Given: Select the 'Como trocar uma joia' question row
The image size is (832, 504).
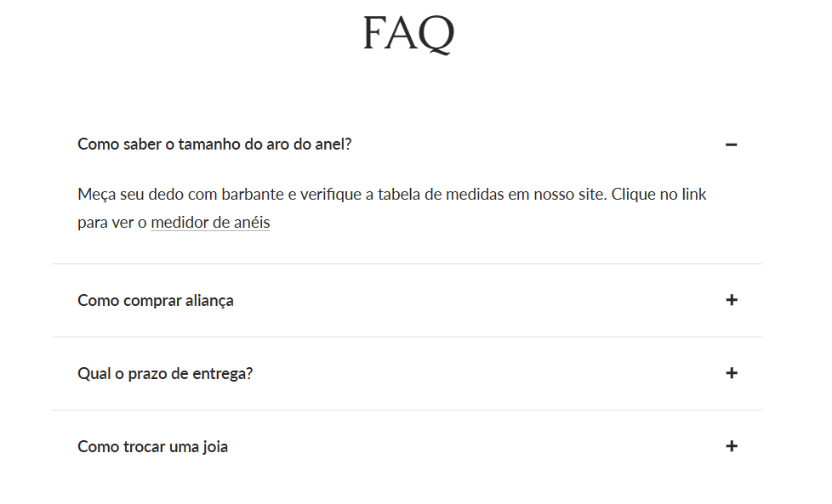Looking at the screenshot, I should pyautogui.click(x=151, y=445).
